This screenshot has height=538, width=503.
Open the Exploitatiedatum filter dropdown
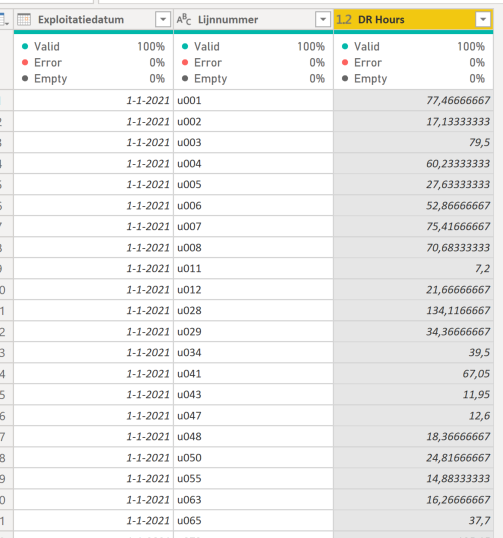tap(163, 20)
